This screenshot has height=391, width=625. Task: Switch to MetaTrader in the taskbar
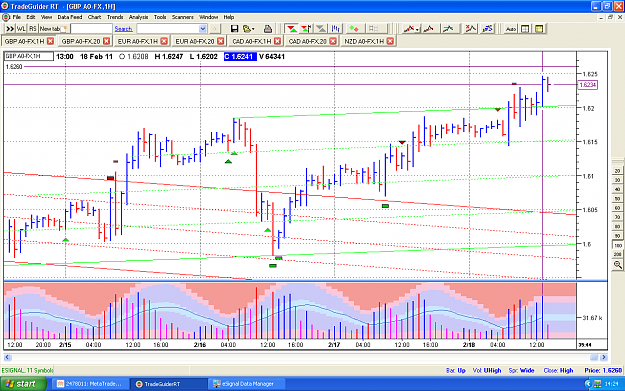tap(90, 384)
